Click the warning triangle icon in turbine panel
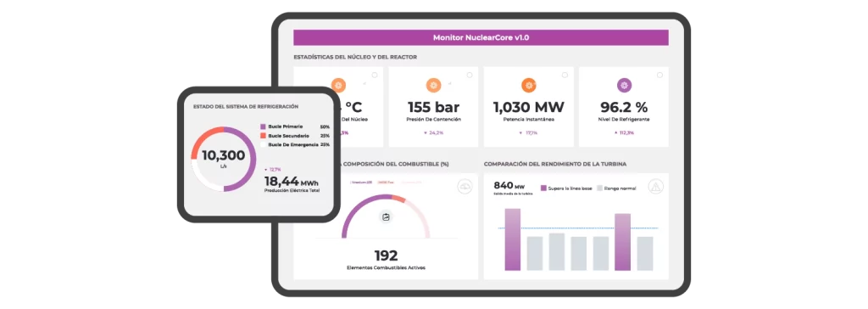Screen dimensions: 868x309 [x=655, y=187]
